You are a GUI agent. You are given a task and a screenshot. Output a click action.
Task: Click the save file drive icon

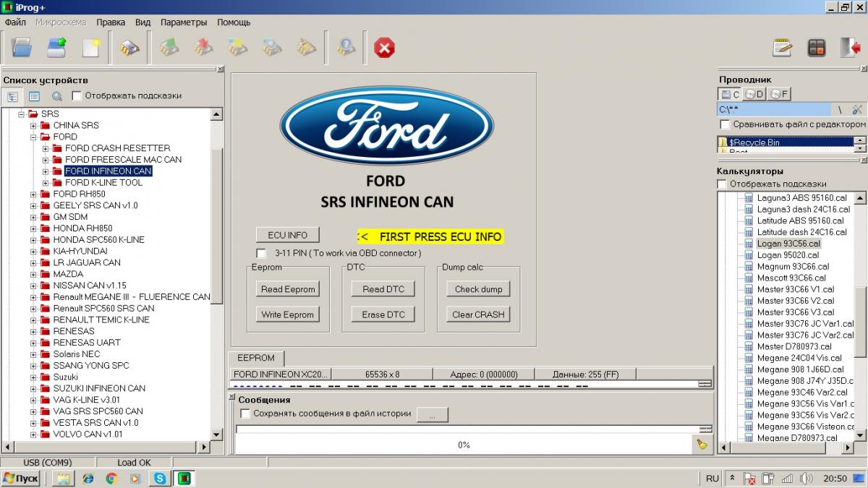57,48
